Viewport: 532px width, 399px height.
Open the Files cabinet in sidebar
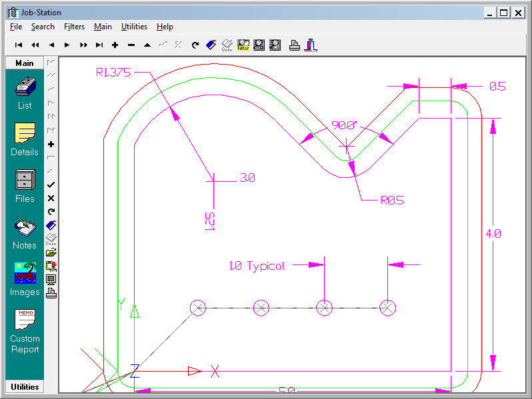[25, 186]
